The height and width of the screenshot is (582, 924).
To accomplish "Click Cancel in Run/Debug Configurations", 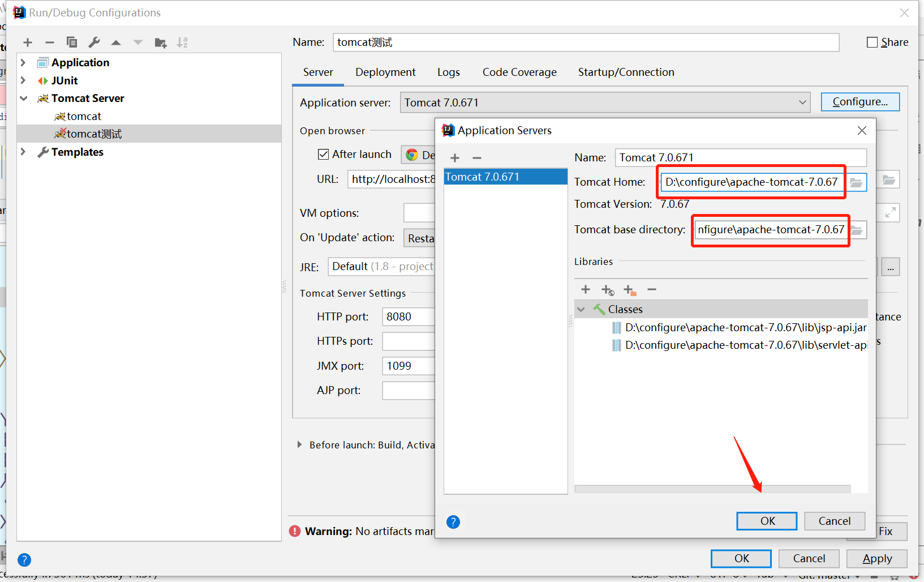I will point(809,559).
